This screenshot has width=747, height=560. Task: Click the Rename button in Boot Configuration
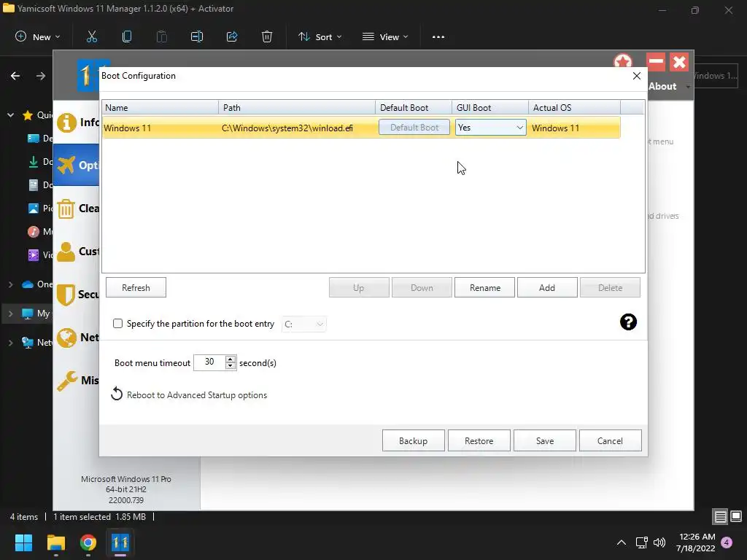pos(484,287)
